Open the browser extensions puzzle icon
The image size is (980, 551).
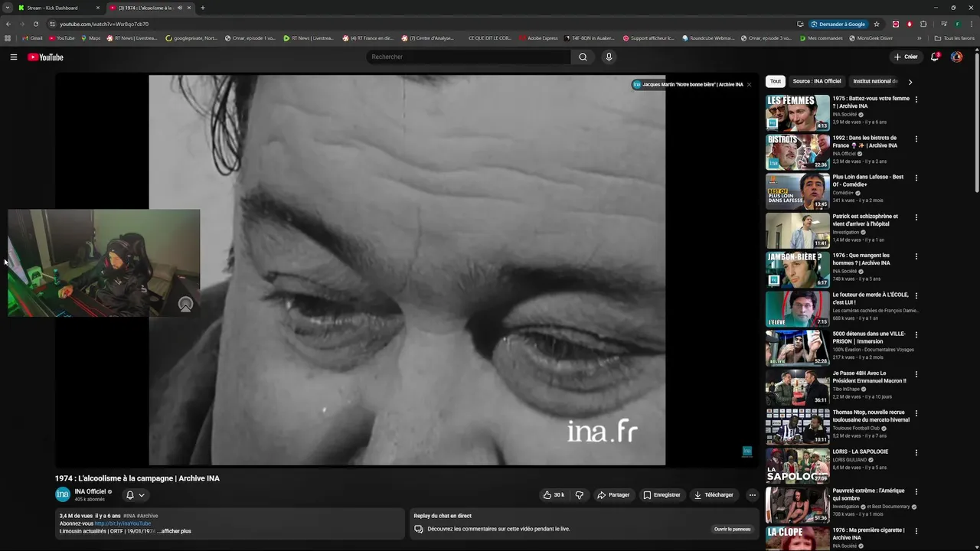923,24
